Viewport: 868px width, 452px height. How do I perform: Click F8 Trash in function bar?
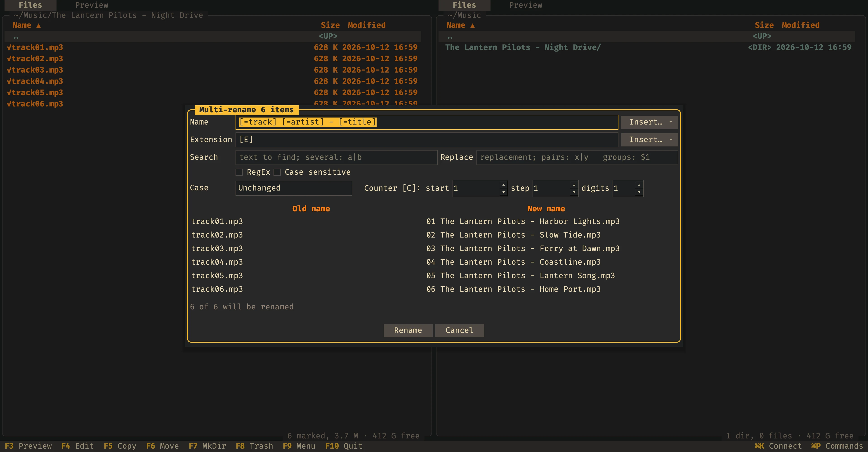pos(254,446)
